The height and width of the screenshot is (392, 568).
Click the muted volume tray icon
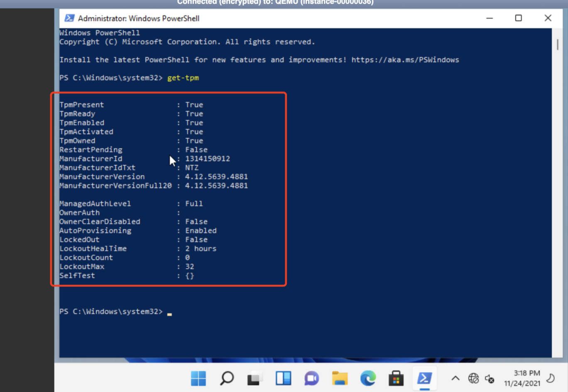pyautogui.click(x=490, y=378)
